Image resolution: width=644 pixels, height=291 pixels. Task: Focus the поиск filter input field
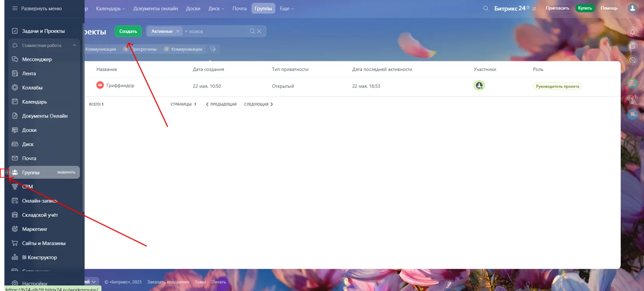pos(215,31)
